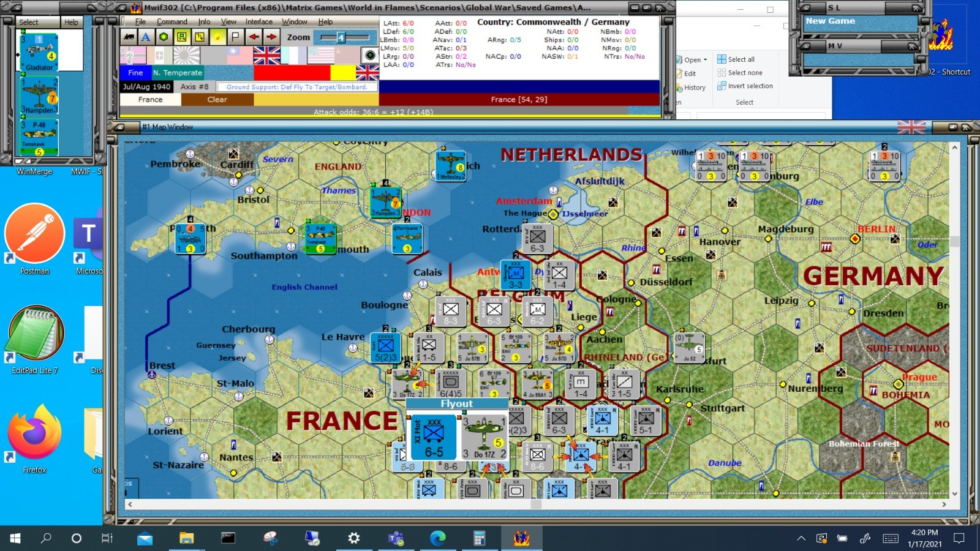Image resolution: width=980 pixels, height=551 pixels.
Task: Click the brown Clear terrain label
Action: click(217, 99)
